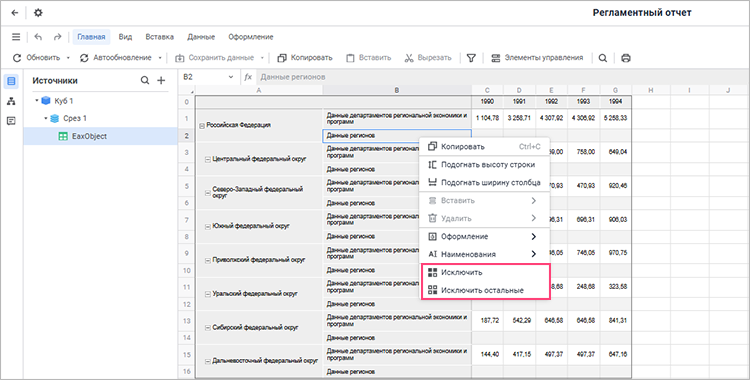Collapse Приволжский федеральный округ group
The width and height of the screenshot is (750, 380).
tap(208, 261)
